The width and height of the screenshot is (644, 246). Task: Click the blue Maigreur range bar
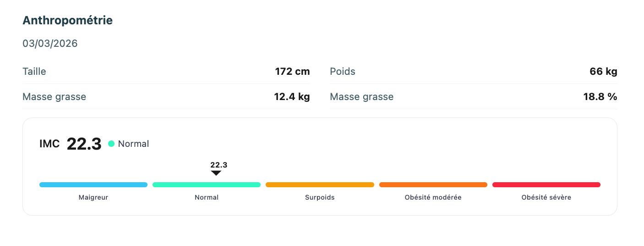pyautogui.click(x=93, y=185)
